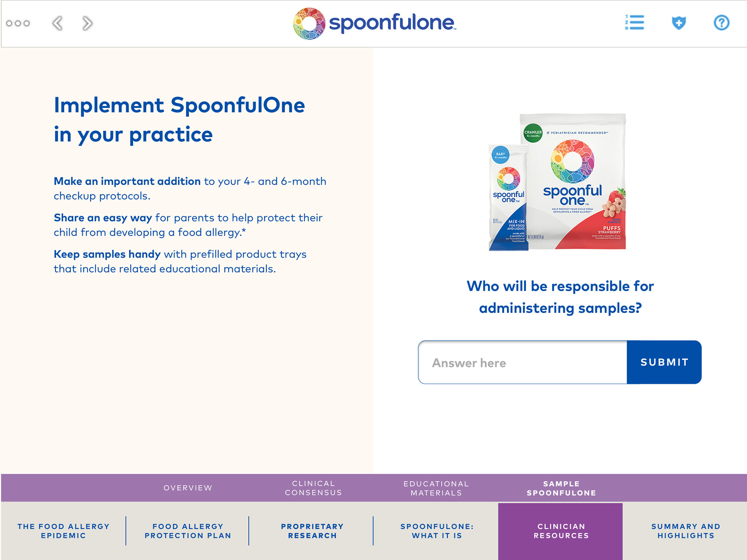The height and width of the screenshot is (560, 747).
Task: Navigate to SpoonfulOne: What It Is
Action: [x=437, y=531]
